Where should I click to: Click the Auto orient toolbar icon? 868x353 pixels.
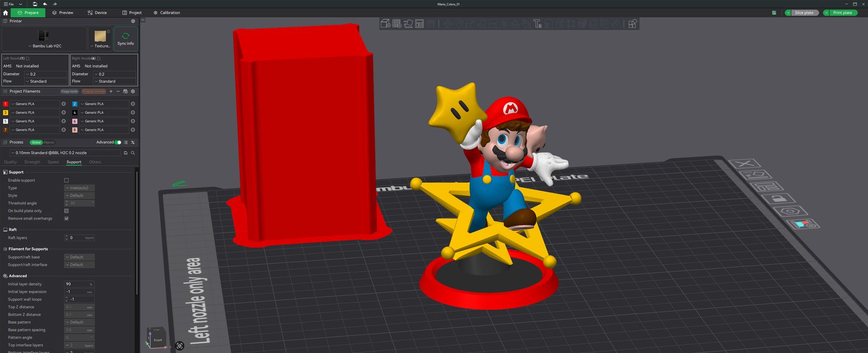coord(408,23)
